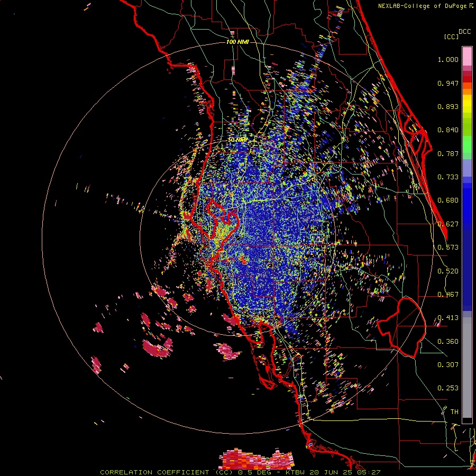
Task: Select the 1.000 value on the color scale
Action: [x=448, y=59]
